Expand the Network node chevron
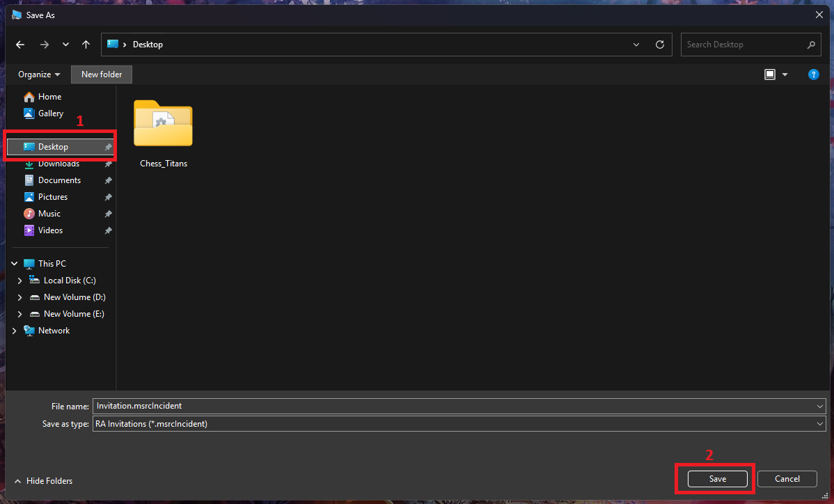Screen dimensions: 834x504 coord(15,331)
